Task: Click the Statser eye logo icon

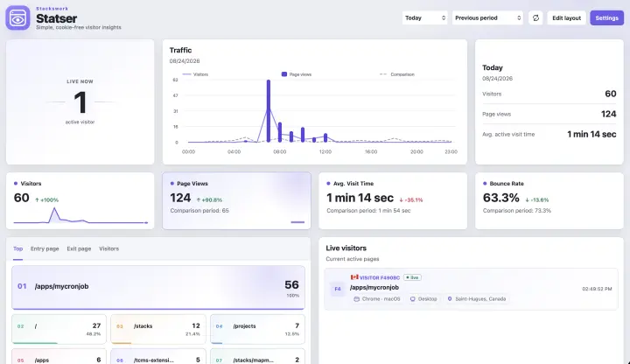Action: [x=17, y=17]
